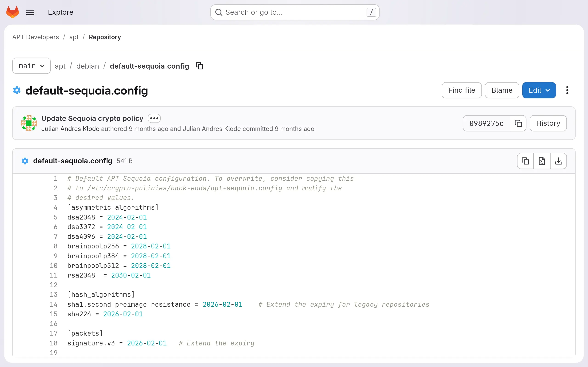Go to APT Developers breadcrumb
The width and height of the screenshot is (588, 367).
(x=35, y=37)
